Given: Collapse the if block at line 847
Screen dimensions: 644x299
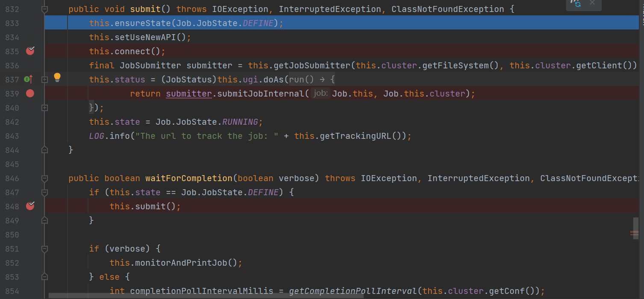Looking at the screenshot, I should (x=44, y=192).
